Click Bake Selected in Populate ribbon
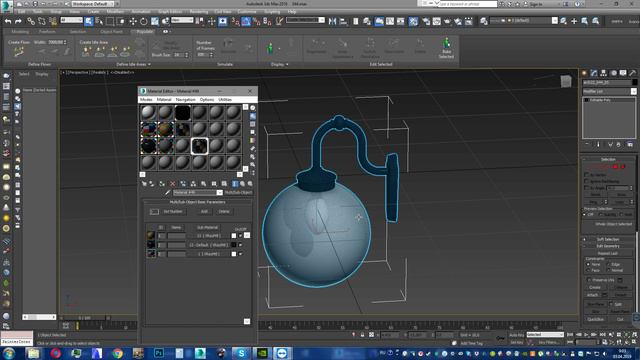Screen dimensions: 640x360 446,48
